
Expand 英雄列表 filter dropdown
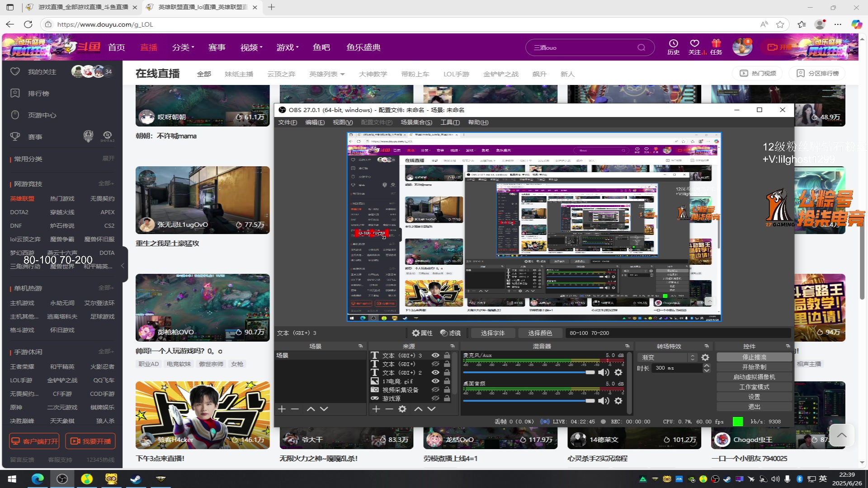[x=327, y=74]
